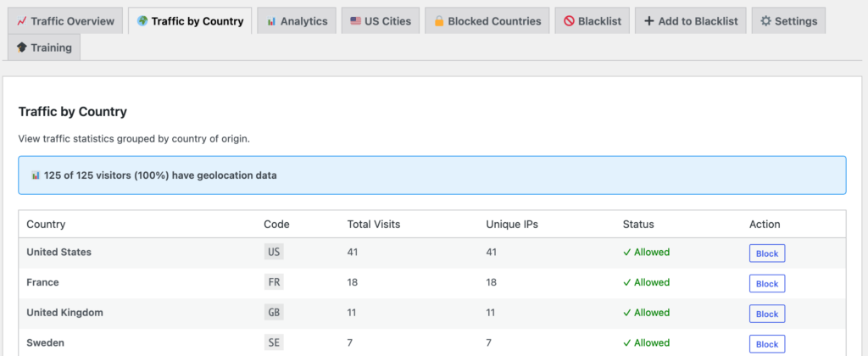Click the gear icon on Settings

tap(765, 21)
